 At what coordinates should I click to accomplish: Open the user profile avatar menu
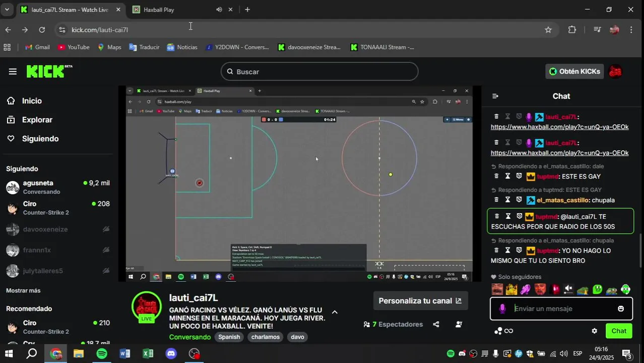[x=615, y=72]
